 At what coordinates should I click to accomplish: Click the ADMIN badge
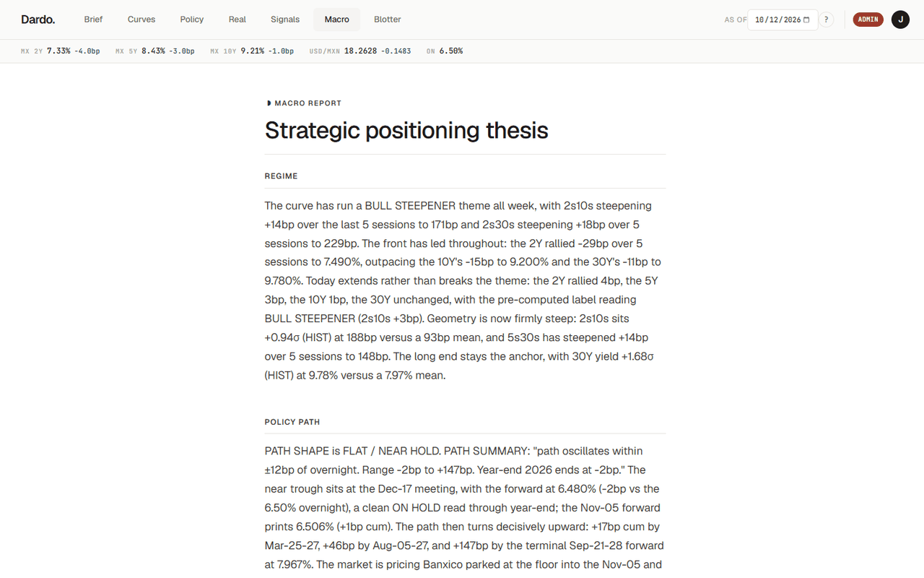pos(868,20)
